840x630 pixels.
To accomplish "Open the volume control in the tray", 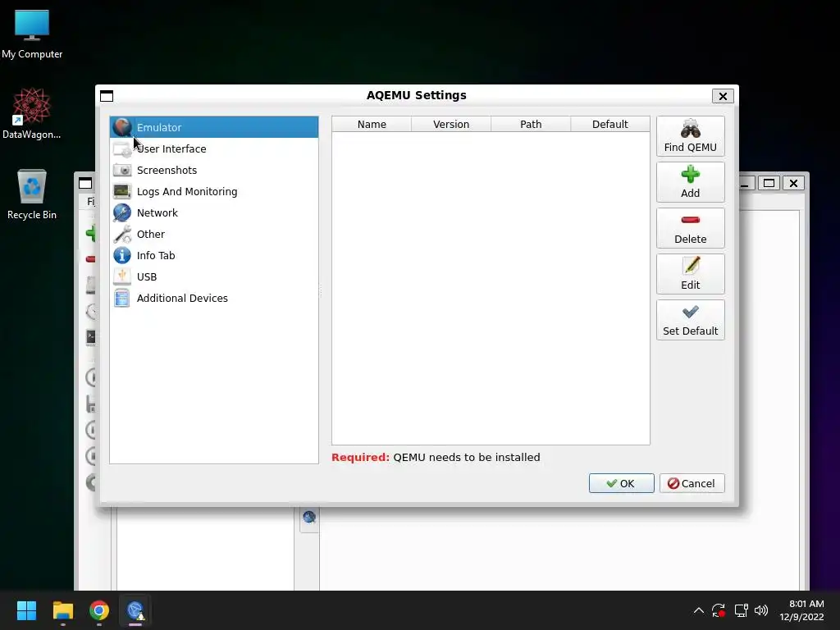I will pyautogui.click(x=761, y=610).
